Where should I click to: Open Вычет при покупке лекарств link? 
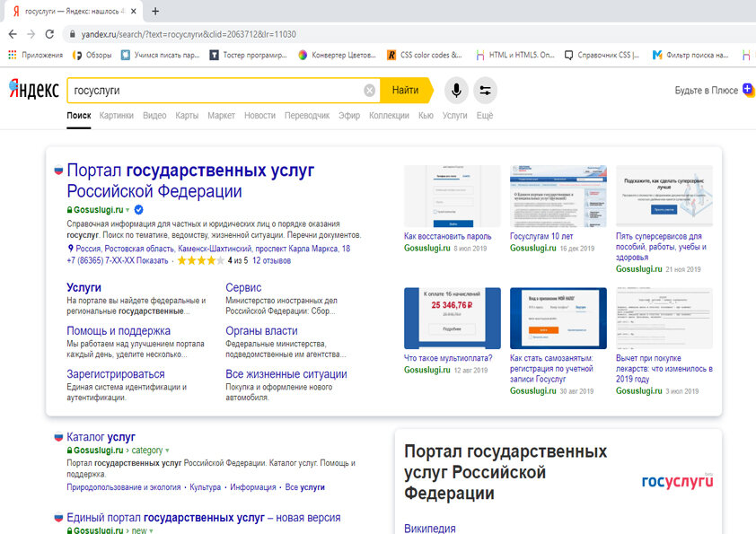click(x=664, y=369)
